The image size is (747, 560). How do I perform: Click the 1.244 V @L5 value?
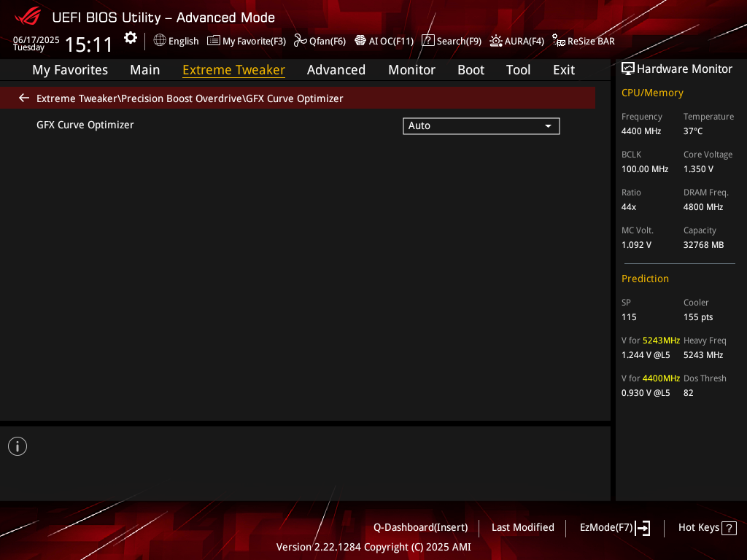646,355
